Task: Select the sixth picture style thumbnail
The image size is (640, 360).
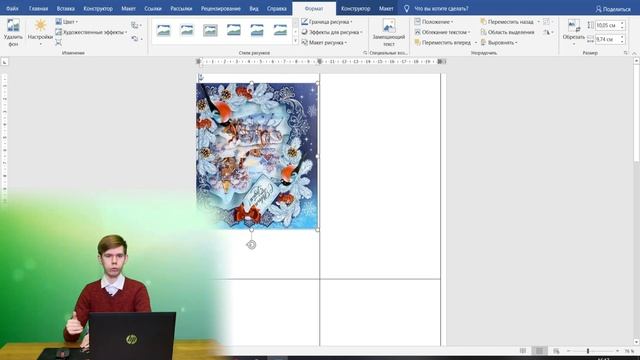Action: (280, 30)
